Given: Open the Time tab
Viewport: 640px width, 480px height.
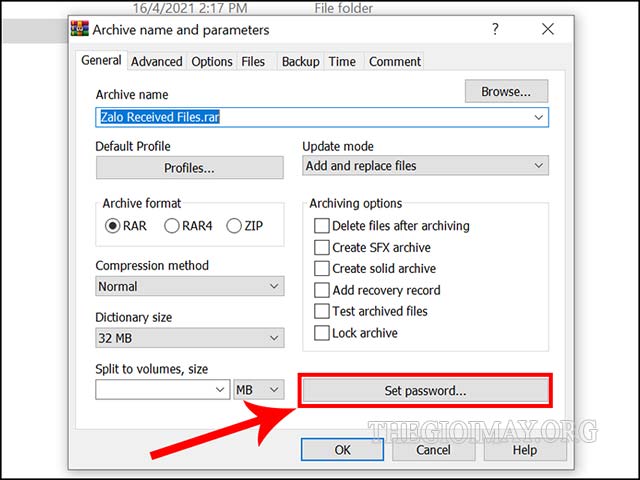Looking at the screenshot, I should click(x=342, y=62).
